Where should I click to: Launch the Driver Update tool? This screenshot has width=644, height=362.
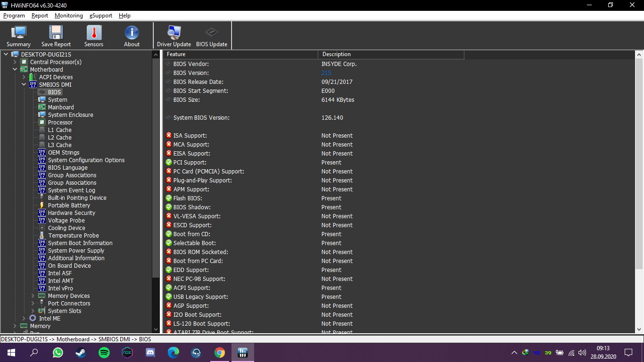[x=174, y=36]
